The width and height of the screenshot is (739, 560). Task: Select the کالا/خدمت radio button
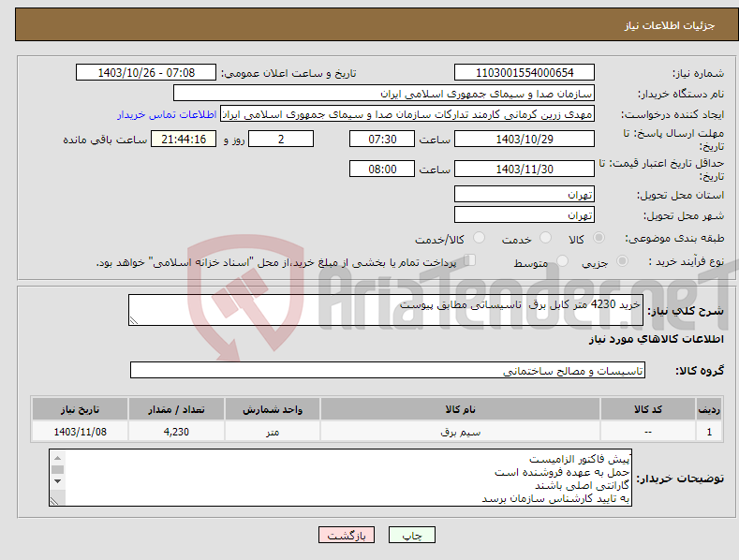[479, 238]
